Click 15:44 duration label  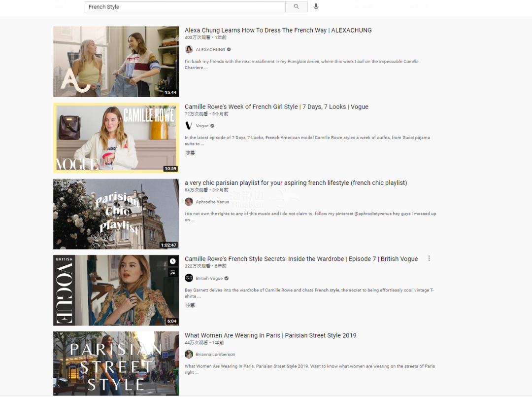pos(170,92)
